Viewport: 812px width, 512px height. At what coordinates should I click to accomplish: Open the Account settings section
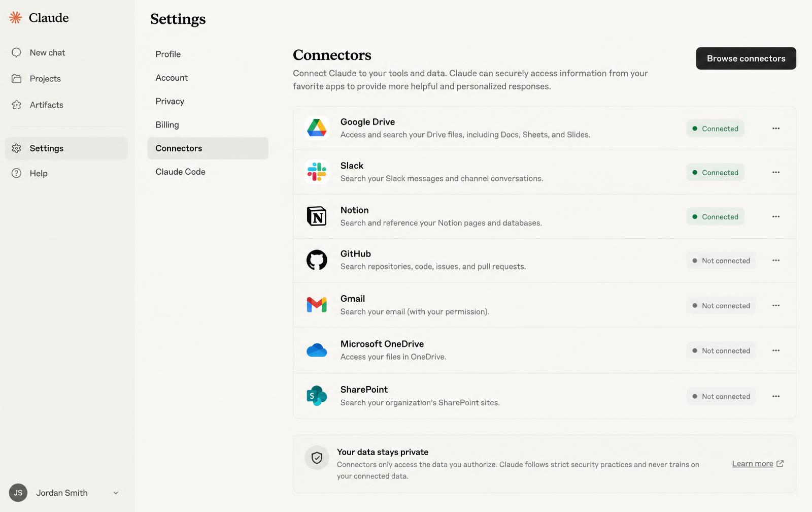(208, 78)
